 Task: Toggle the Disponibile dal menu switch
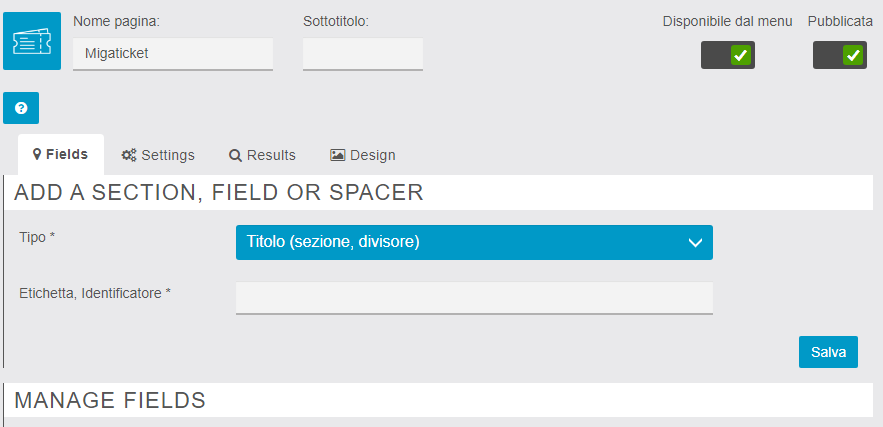coord(728,55)
